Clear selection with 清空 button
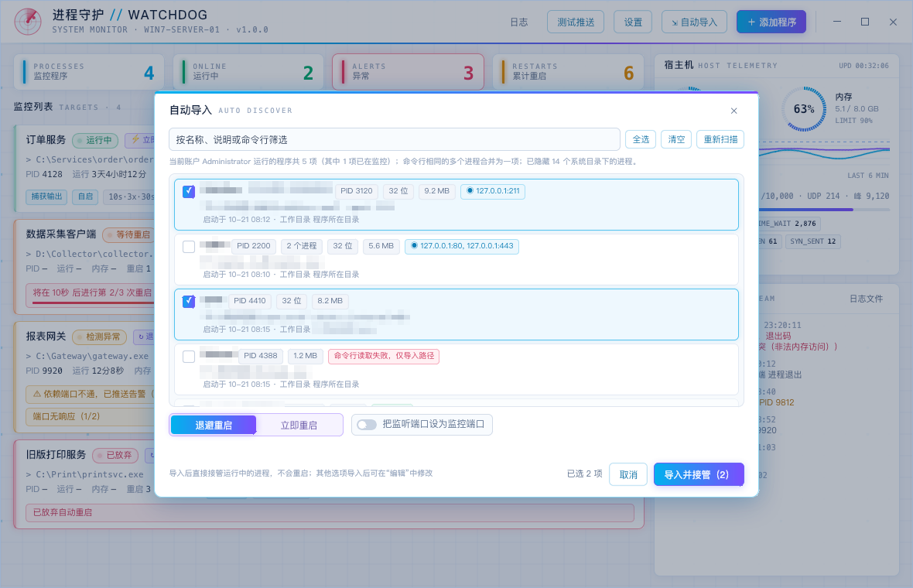The image size is (913, 588). (x=676, y=140)
